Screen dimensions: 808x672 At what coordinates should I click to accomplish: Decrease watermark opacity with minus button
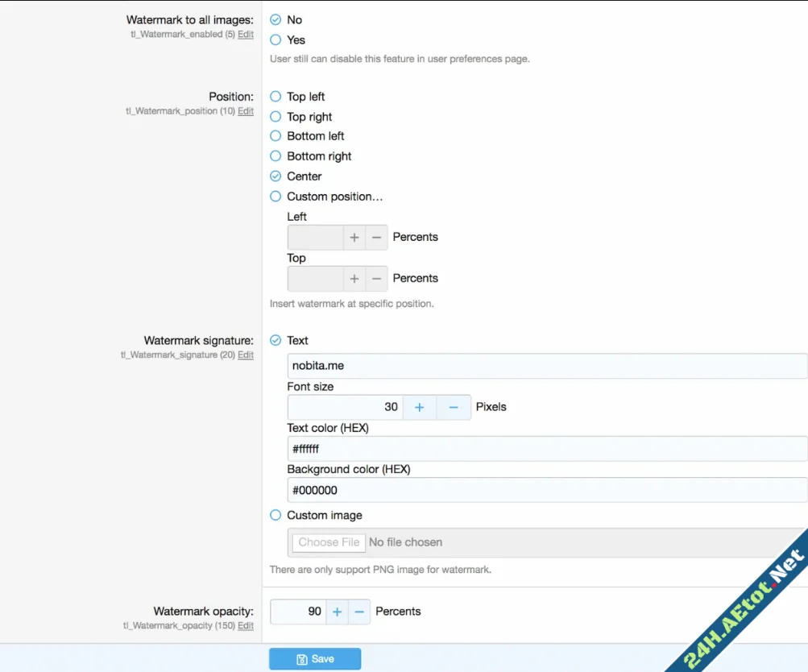coord(359,612)
